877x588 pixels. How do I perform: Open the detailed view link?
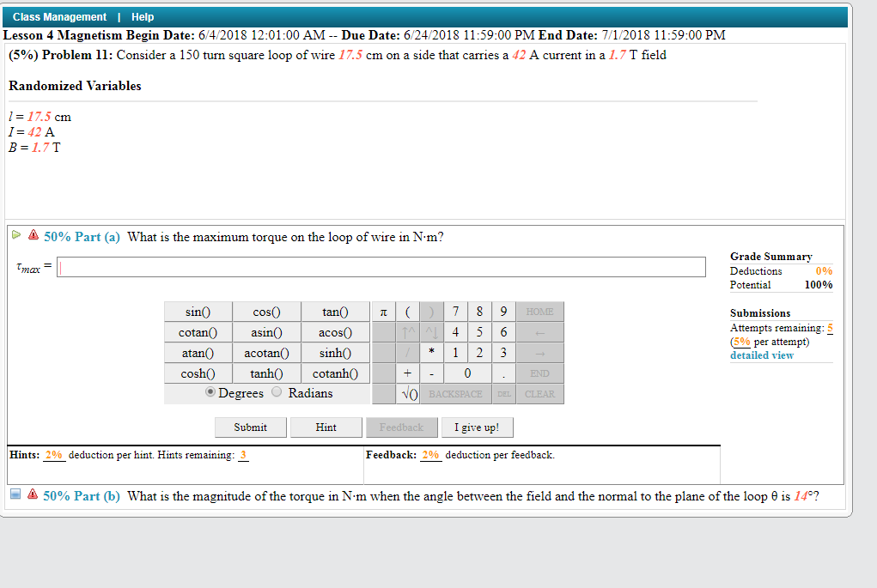click(x=762, y=355)
